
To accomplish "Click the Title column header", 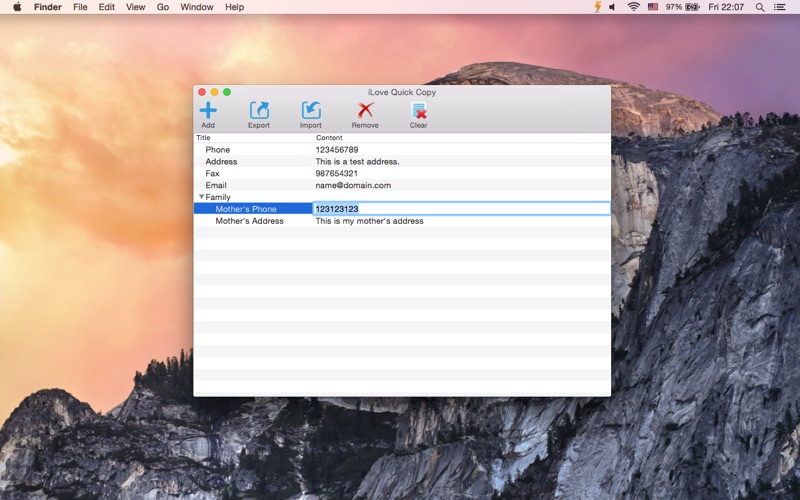I will [254, 138].
